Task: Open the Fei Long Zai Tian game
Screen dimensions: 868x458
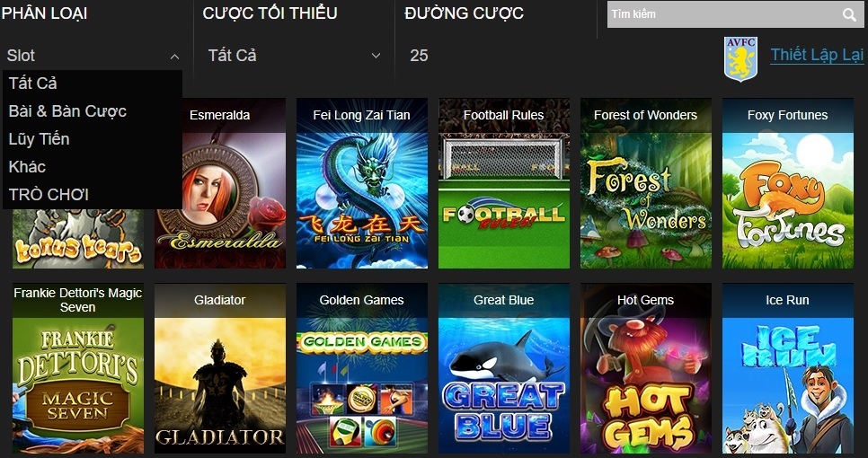Action: (362, 183)
